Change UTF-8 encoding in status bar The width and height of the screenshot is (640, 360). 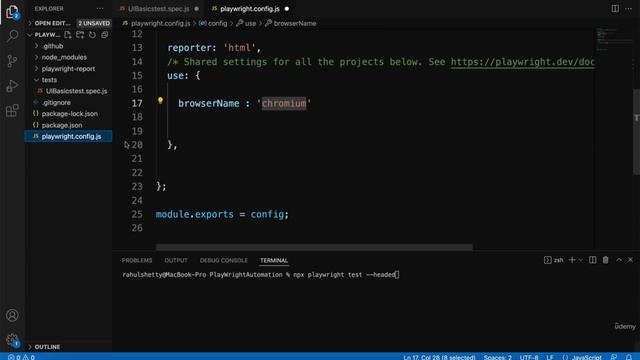coord(529,357)
